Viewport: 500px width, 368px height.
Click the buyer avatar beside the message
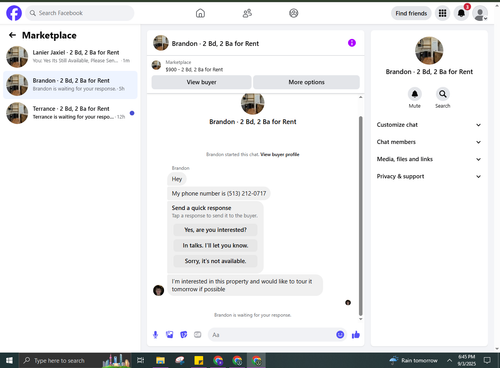tap(158, 290)
